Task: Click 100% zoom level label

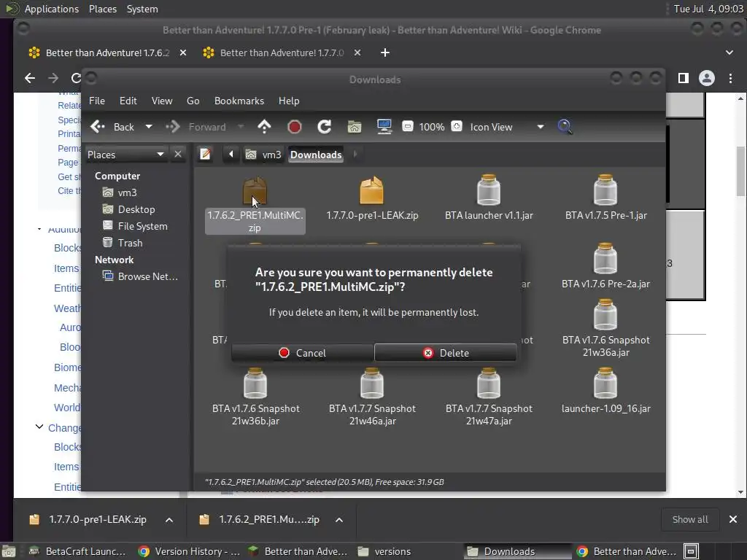Action: point(432,127)
